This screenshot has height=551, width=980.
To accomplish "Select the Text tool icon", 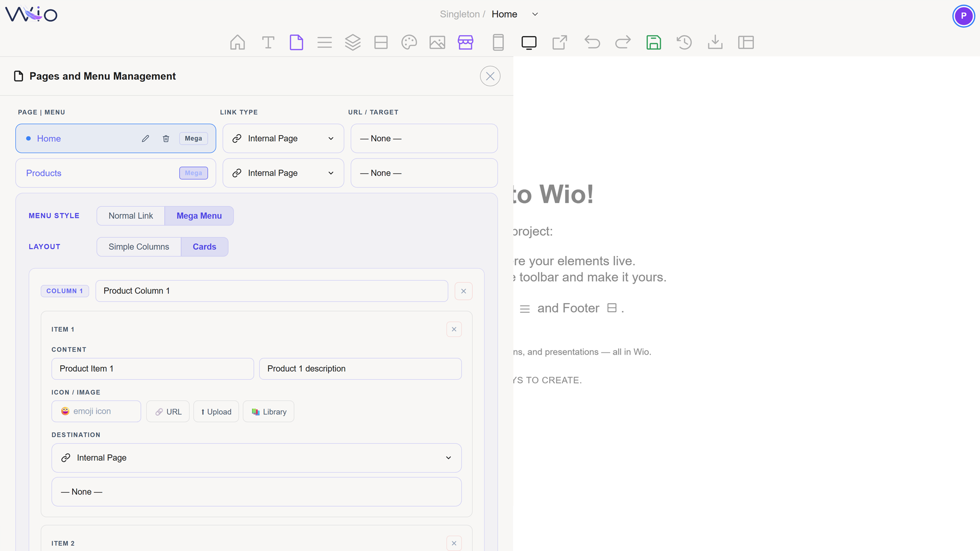I will pyautogui.click(x=268, y=42).
